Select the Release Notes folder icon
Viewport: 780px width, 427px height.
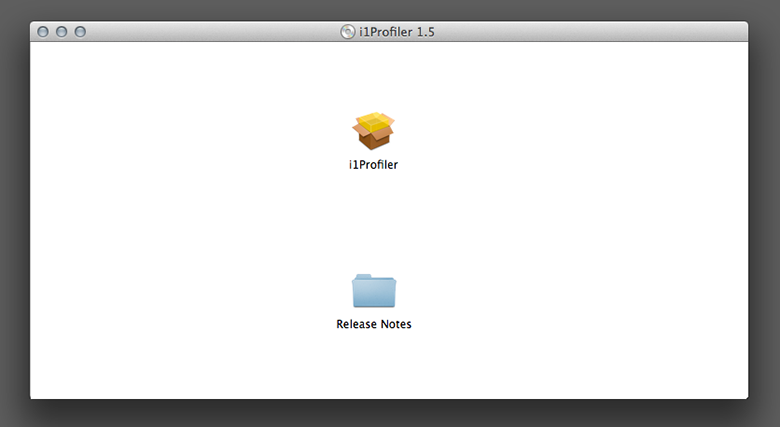(x=374, y=291)
